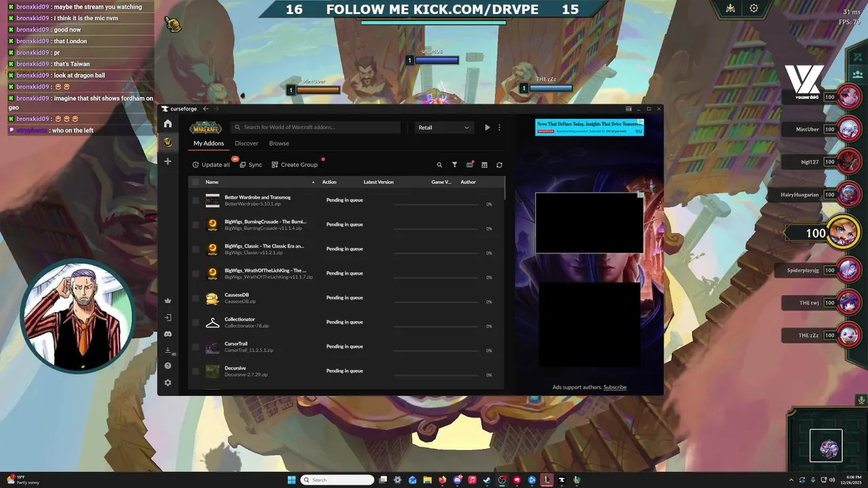Switch to the Discover tab
This screenshot has width=868, height=488.
point(247,144)
